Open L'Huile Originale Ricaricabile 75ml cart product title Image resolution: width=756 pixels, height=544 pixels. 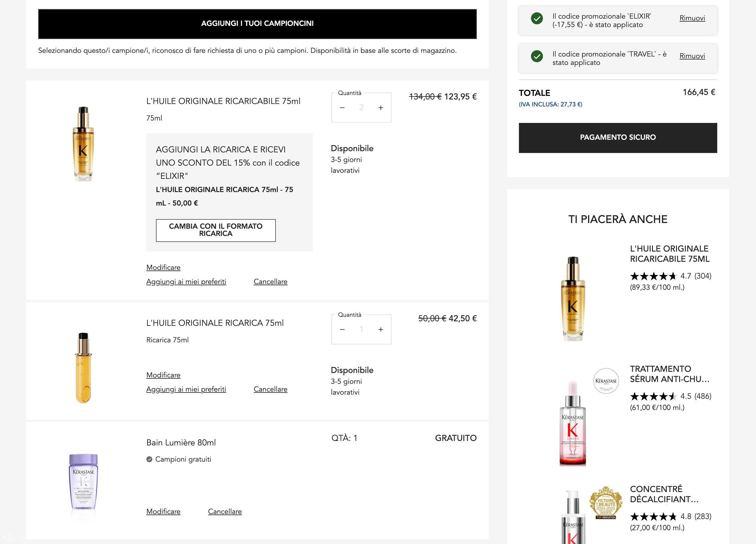point(223,101)
